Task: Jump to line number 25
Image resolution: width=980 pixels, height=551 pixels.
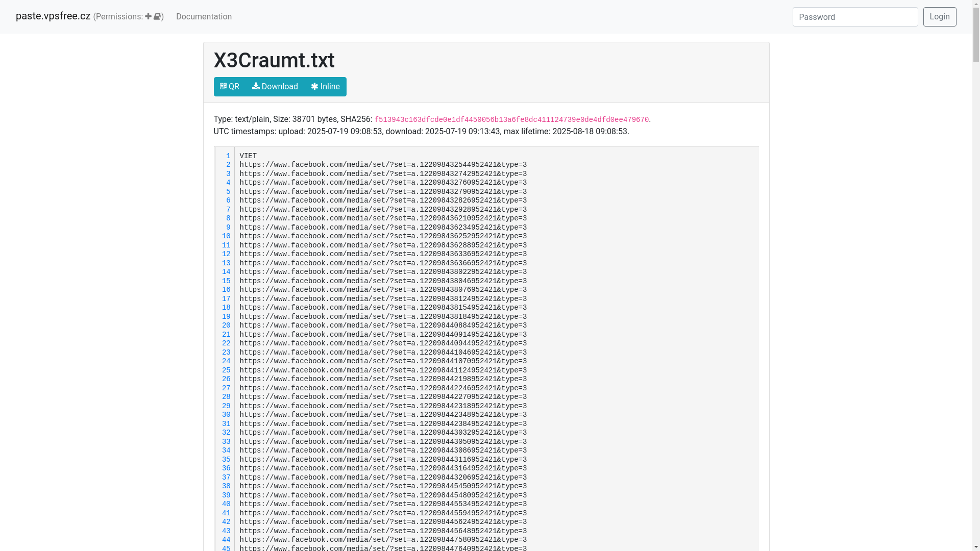Action: (x=226, y=370)
